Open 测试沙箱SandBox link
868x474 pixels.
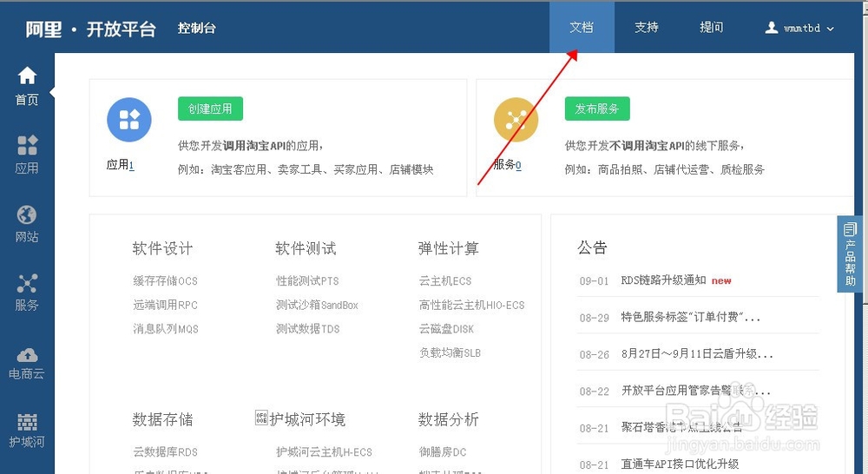point(317,305)
